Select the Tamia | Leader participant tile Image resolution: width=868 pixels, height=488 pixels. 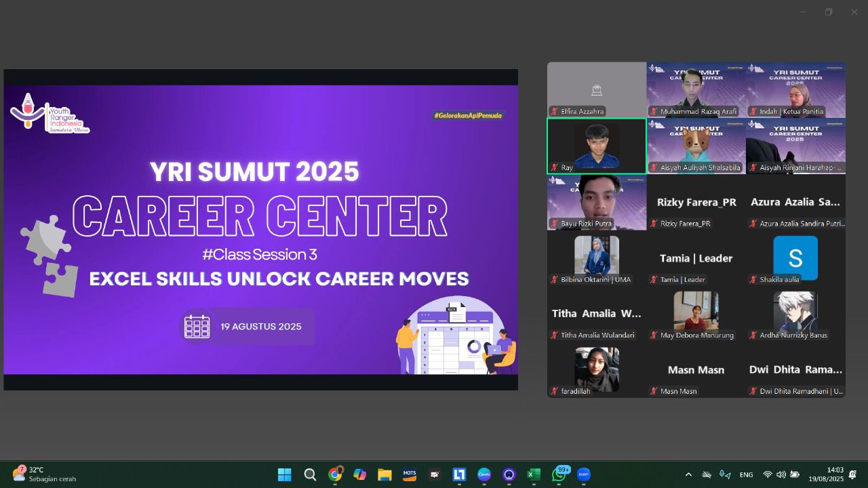[696, 258]
